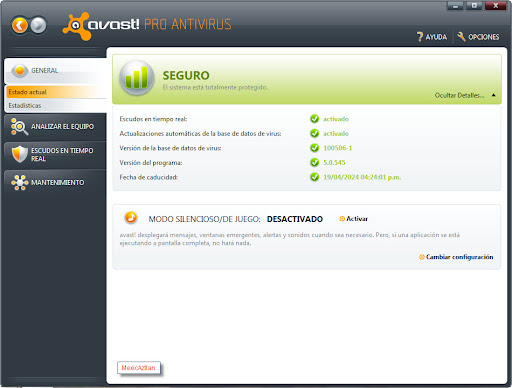This screenshot has width=512, height=388.
Task: Open the Mantenimiento section
Action: pos(55,182)
